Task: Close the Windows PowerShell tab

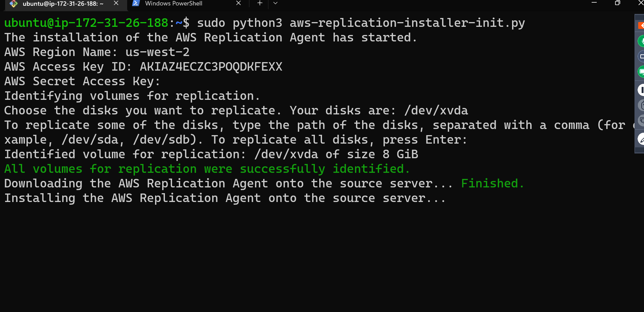Action: point(238,3)
